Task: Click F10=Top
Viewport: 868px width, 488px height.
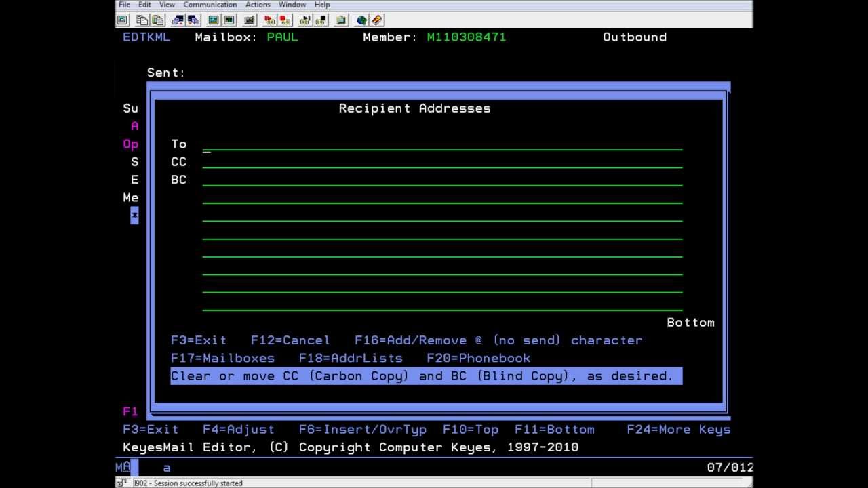Action: pyautogui.click(x=471, y=430)
